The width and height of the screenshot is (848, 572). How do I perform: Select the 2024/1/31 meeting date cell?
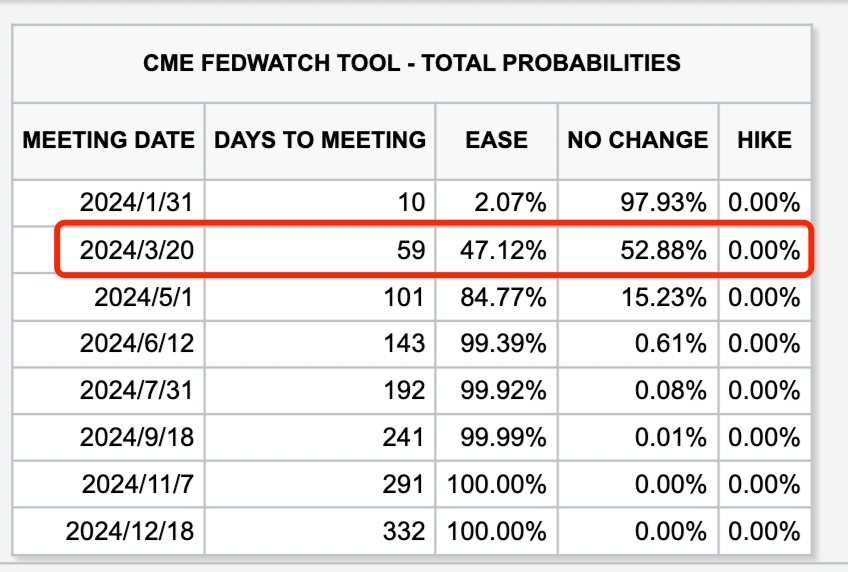[x=138, y=202]
